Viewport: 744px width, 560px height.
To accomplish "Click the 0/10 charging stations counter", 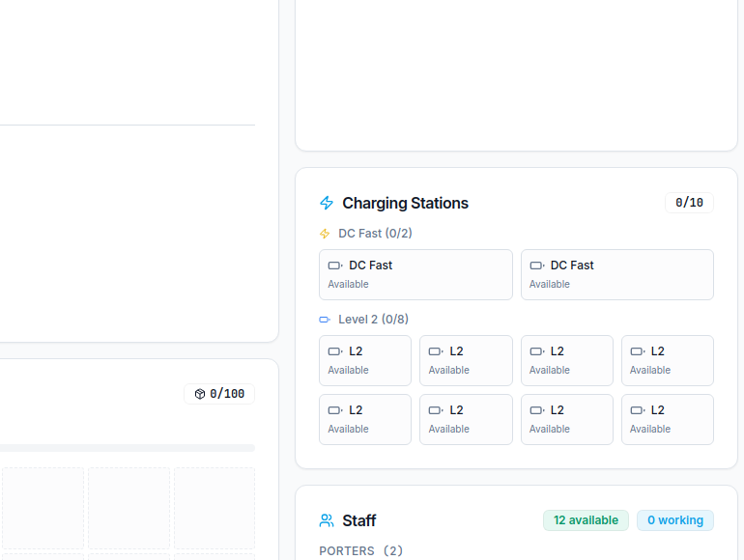I will pos(690,203).
